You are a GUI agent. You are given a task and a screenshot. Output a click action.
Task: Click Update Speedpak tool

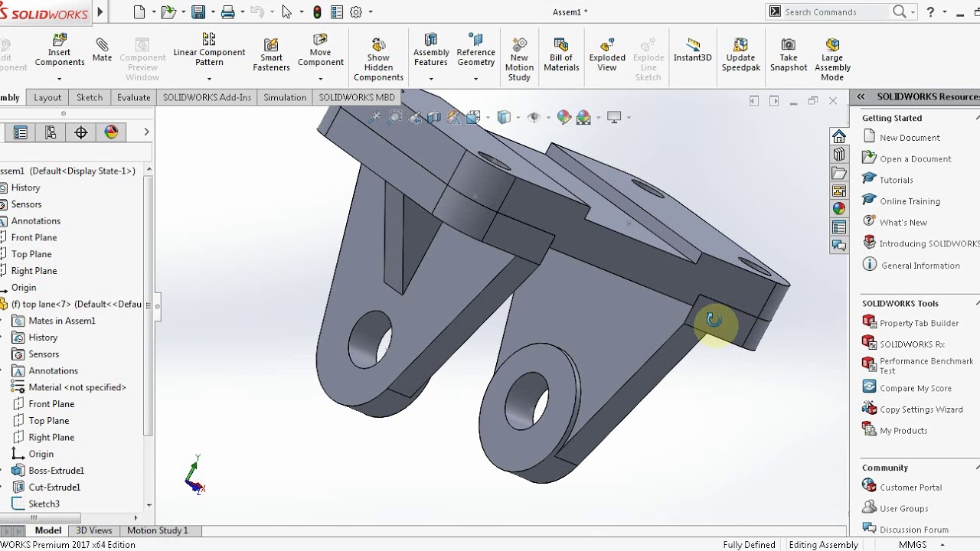coord(741,55)
